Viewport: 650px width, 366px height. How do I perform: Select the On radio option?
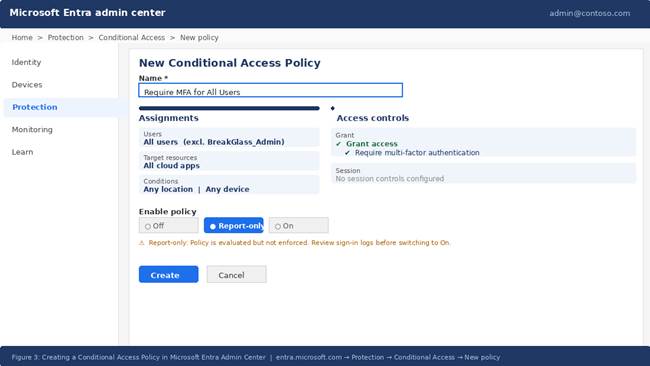298,225
